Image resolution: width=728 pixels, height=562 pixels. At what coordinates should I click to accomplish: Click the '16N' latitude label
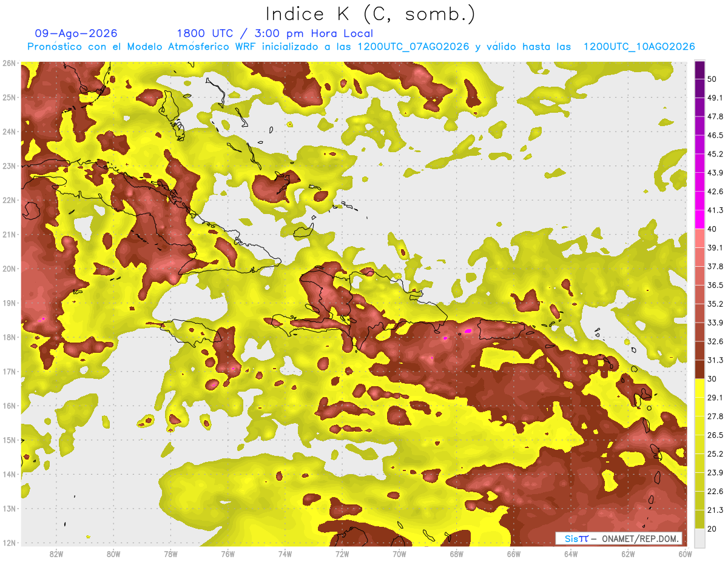[x=9, y=406]
